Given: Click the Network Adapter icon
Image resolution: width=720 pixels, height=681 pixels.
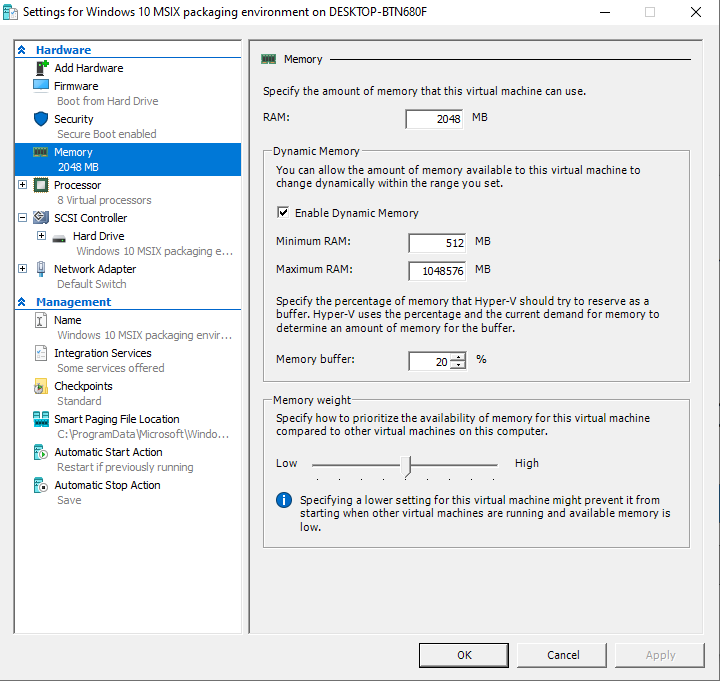Looking at the screenshot, I should click(x=41, y=269).
